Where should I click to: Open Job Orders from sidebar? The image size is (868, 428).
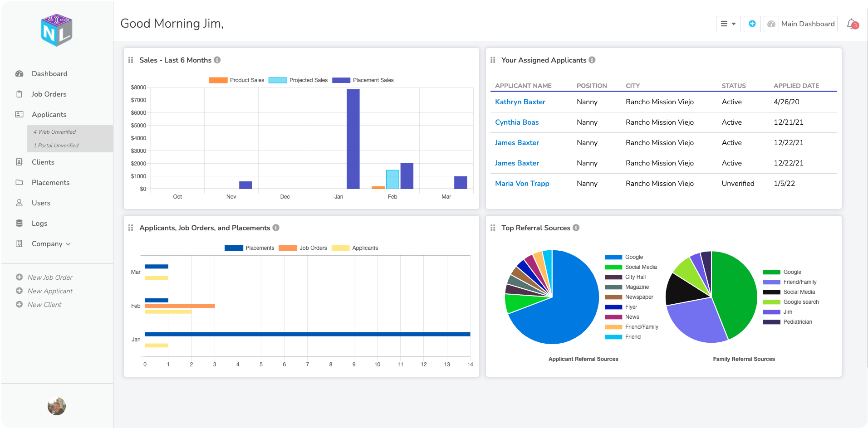[49, 94]
